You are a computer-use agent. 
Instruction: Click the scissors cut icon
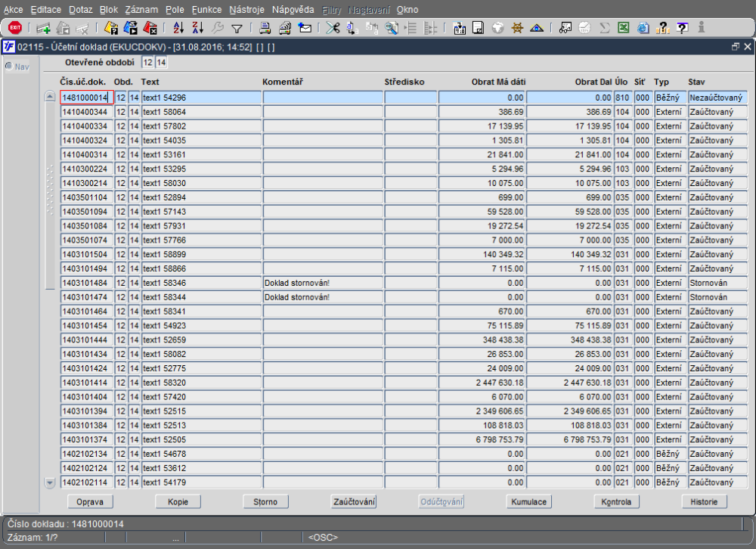pyautogui.click(x=333, y=28)
